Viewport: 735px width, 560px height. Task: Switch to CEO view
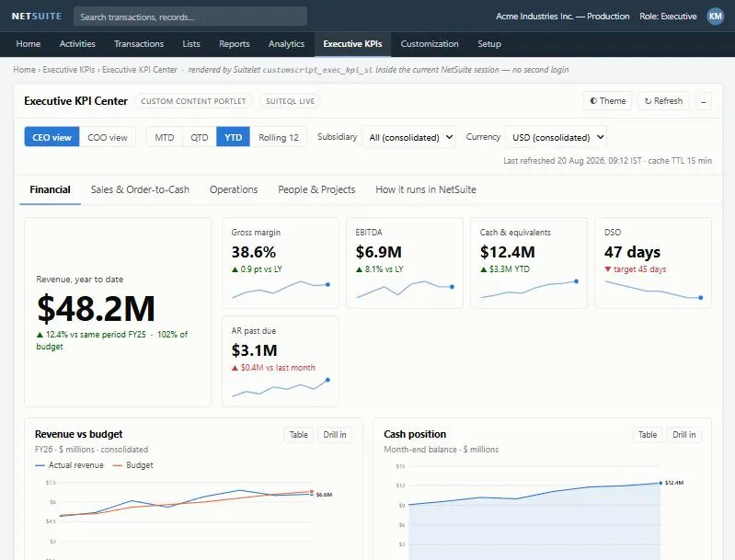click(52, 137)
